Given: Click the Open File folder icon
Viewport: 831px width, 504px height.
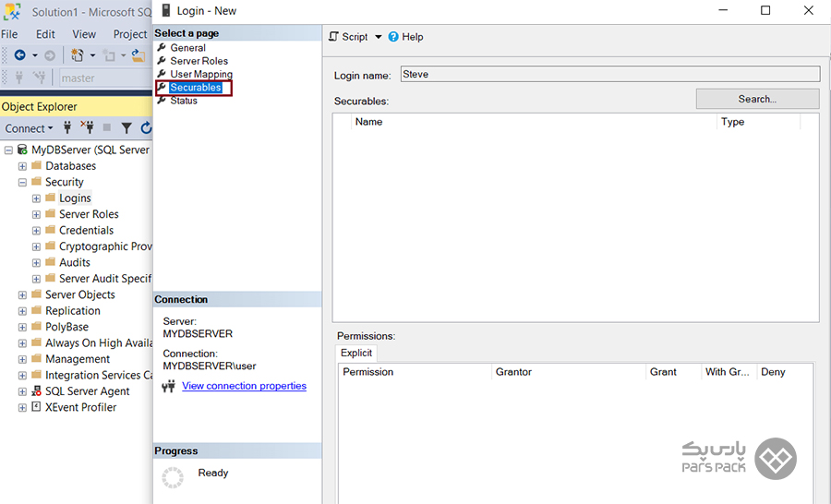Looking at the screenshot, I should pyautogui.click(x=138, y=55).
